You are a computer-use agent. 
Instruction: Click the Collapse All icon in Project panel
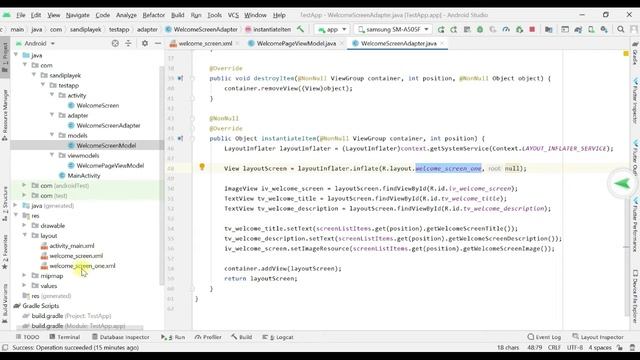pyautogui.click(x=128, y=43)
